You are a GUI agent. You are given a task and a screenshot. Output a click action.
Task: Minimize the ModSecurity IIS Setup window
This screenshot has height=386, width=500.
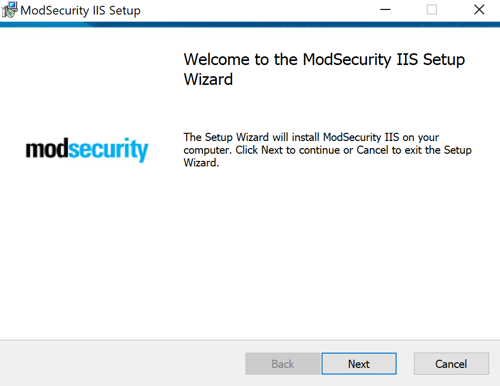385,10
